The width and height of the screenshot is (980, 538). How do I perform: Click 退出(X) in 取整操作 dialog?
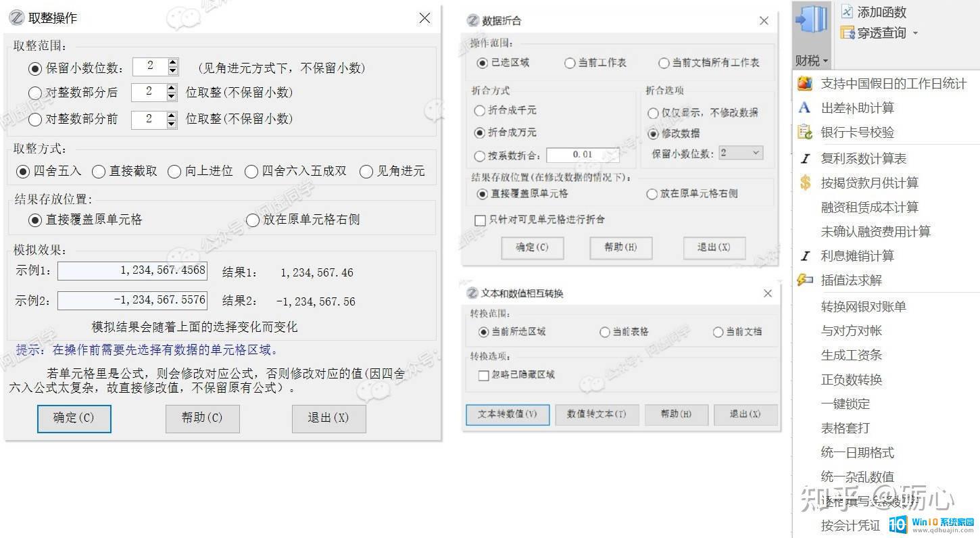(x=328, y=418)
